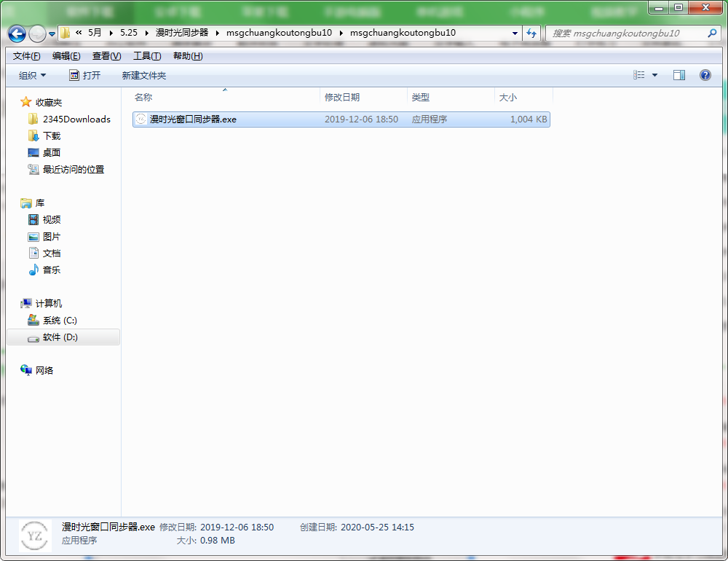This screenshot has height=561, width=728.
Task: Open the 组织 dropdown
Action: 32,75
